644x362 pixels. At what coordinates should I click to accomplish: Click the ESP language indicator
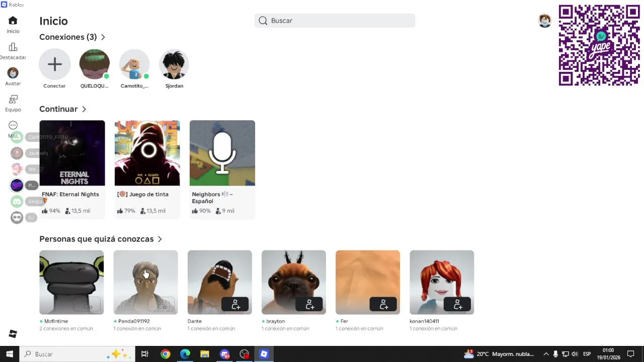587,354
